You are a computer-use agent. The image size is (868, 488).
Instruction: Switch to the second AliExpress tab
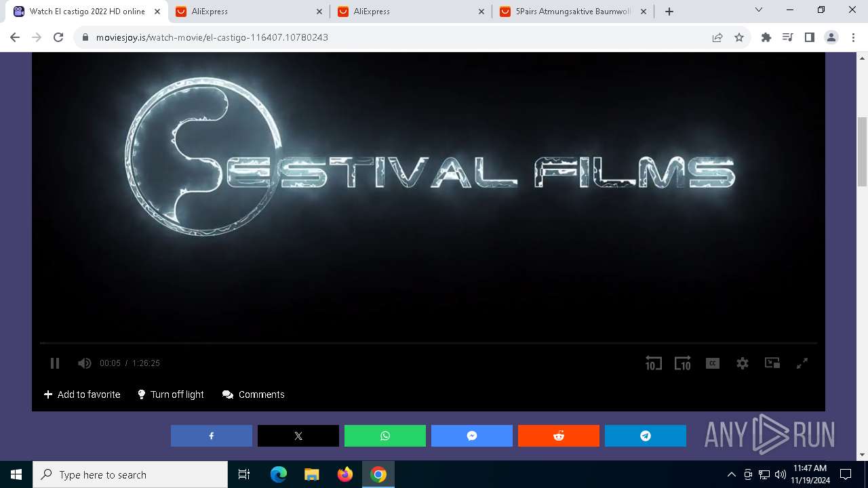click(412, 12)
